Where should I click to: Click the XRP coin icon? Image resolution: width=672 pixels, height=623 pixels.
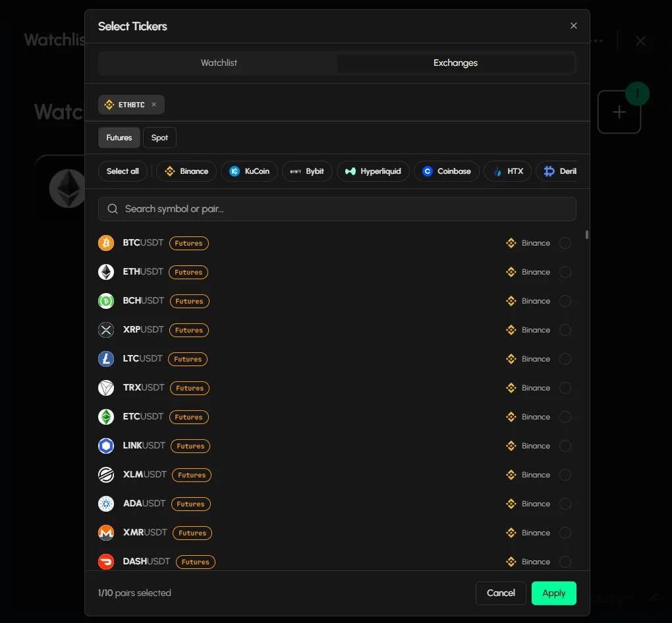[106, 330]
